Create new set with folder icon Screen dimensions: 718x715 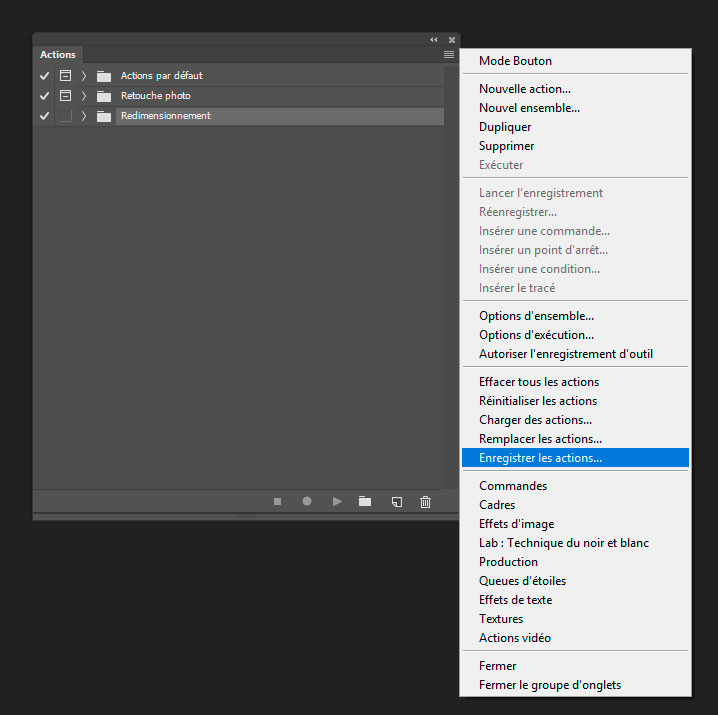[x=365, y=501]
